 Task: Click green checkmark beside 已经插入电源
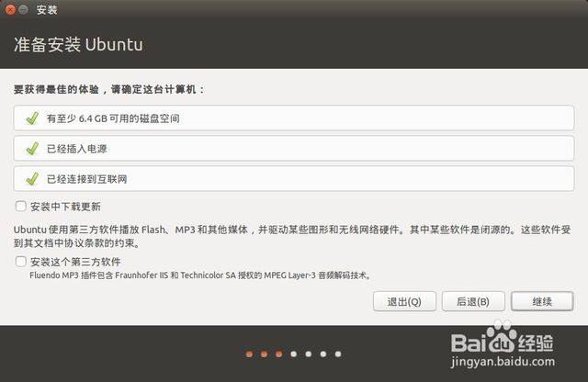coord(32,149)
